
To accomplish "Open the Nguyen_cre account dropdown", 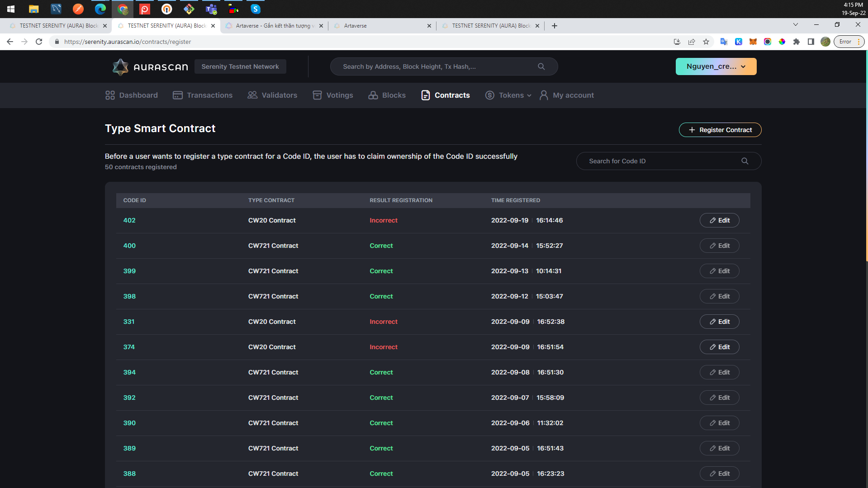I will point(716,66).
